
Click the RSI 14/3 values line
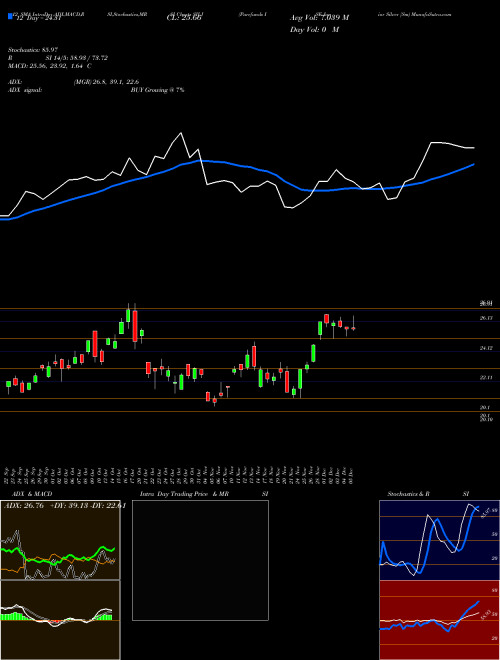tap(58, 58)
